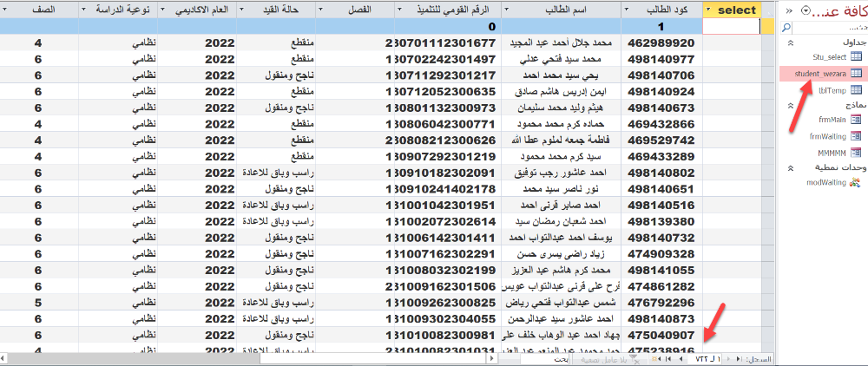
Task: Click the empty select cell in new row
Action: click(x=731, y=26)
